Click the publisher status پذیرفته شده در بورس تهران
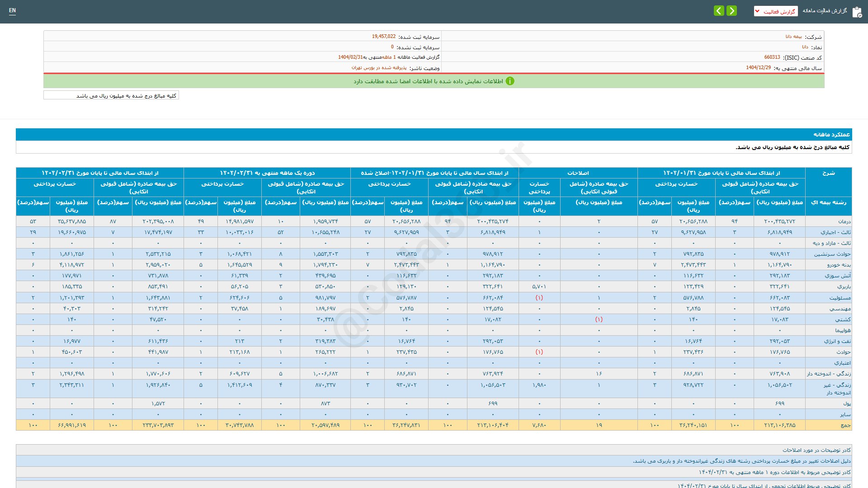This screenshot has height=488, width=868. point(379,68)
